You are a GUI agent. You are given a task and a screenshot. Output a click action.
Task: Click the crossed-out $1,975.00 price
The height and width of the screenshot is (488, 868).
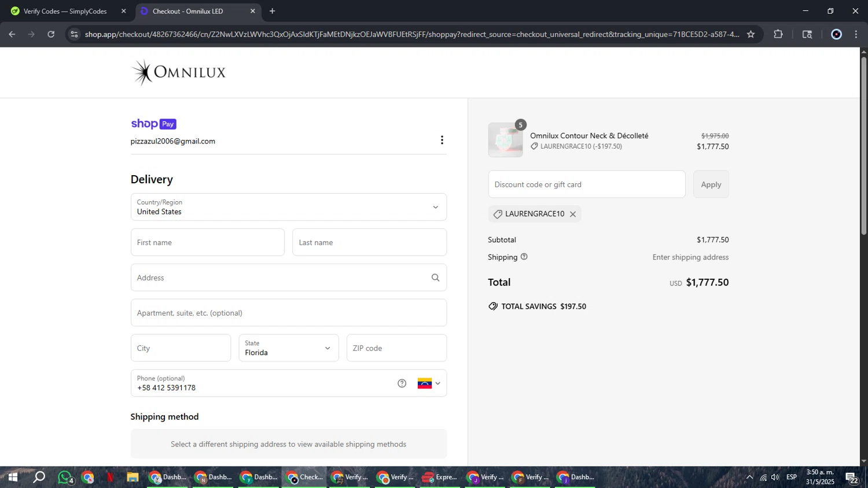click(715, 136)
